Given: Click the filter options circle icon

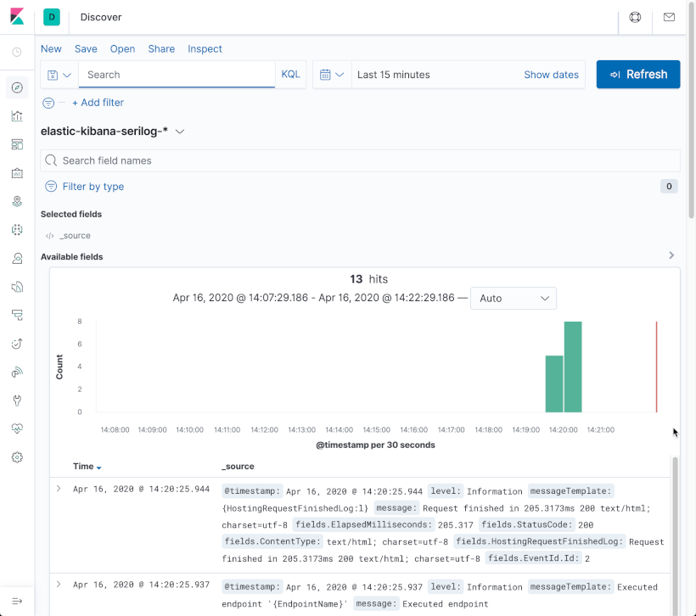Looking at the screenshot, I should pyautogui.click(x=48, y=103).
